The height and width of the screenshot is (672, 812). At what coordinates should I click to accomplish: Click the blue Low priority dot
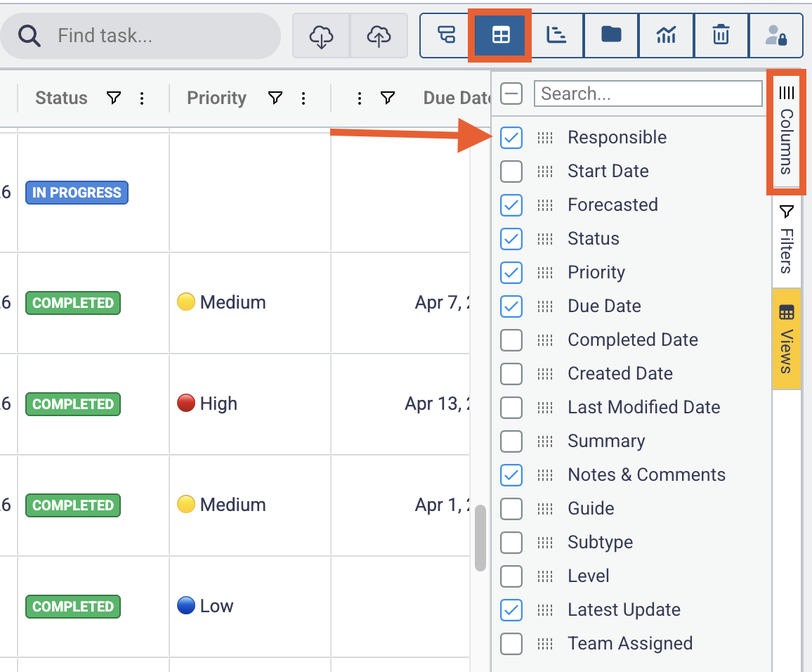186,605
